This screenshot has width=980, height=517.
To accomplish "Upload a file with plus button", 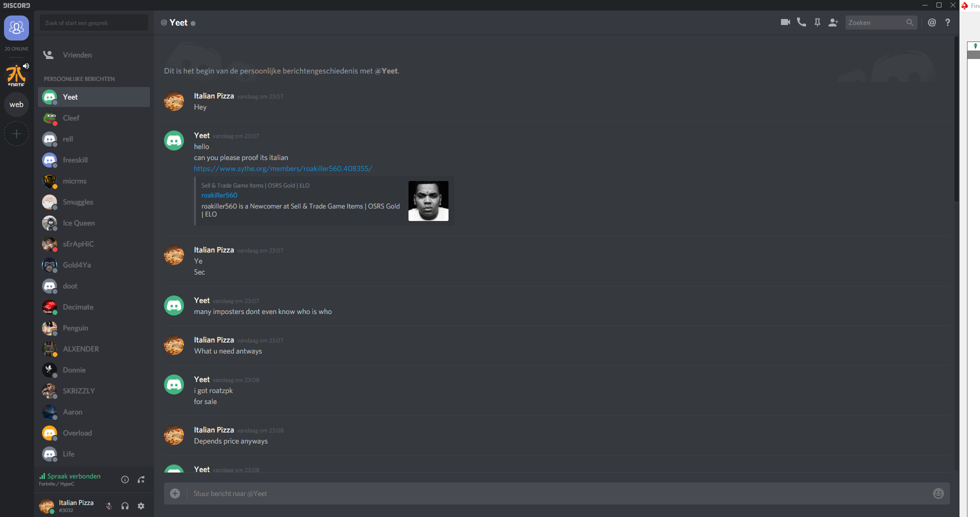I will pos(175,493).
